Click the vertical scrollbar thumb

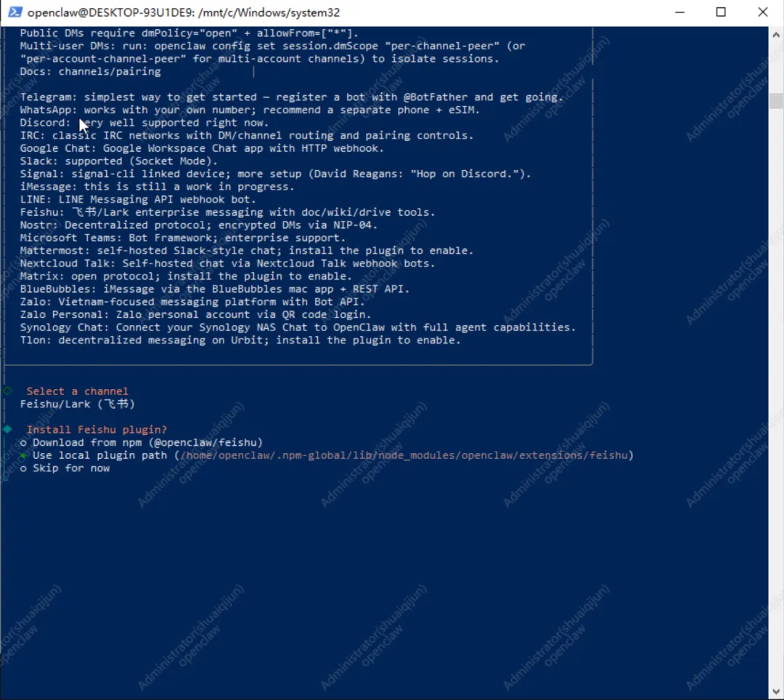click(x=776, y=100)
